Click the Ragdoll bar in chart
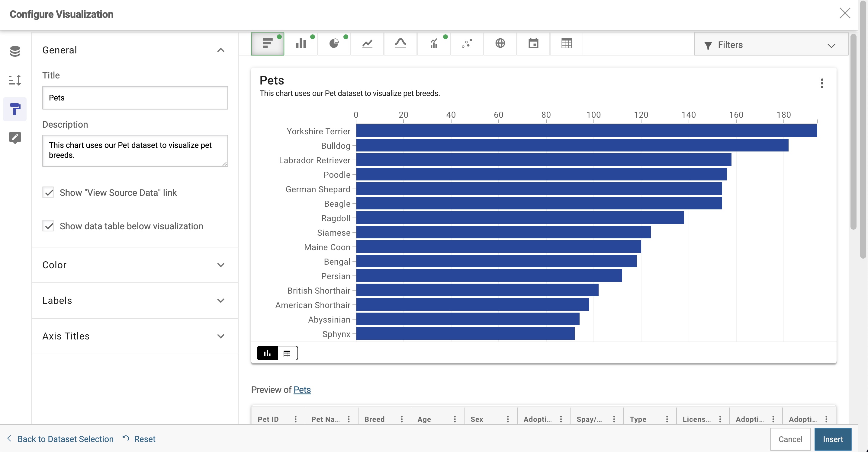868x452 pixels. [520, 218]
